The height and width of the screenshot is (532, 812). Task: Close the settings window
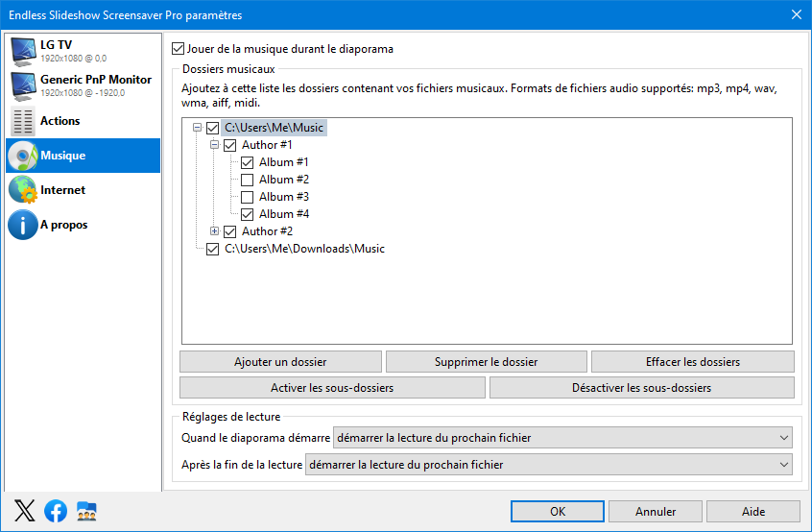pos(797,14)
